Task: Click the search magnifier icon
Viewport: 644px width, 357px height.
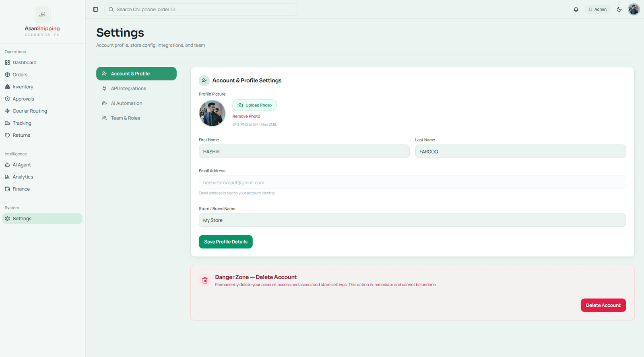Action: 111,9
